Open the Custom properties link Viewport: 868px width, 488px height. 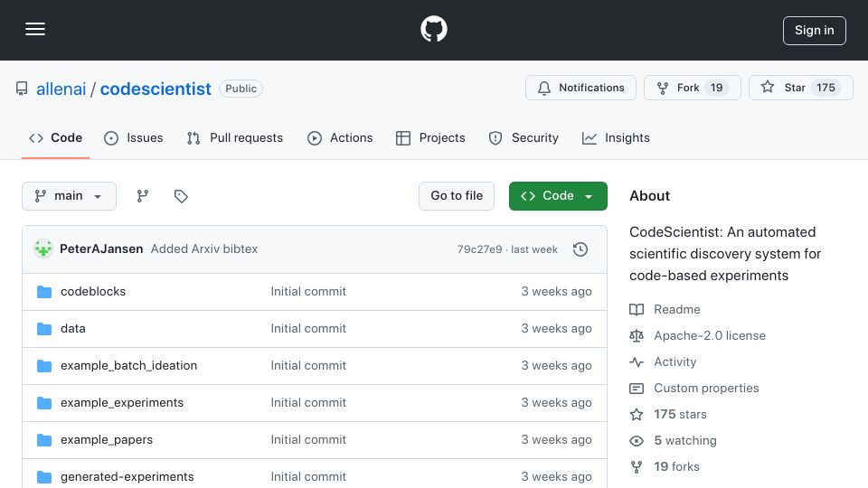(706, 388)
